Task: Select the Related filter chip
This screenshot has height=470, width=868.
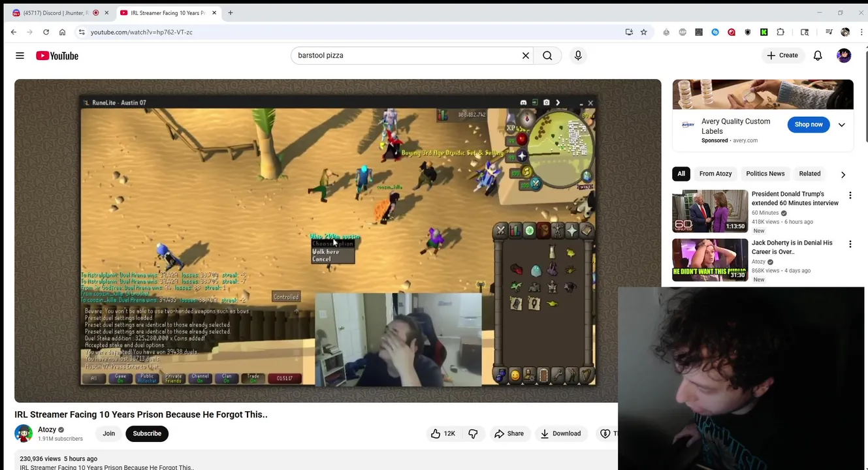Action: [x=809, y=174]
